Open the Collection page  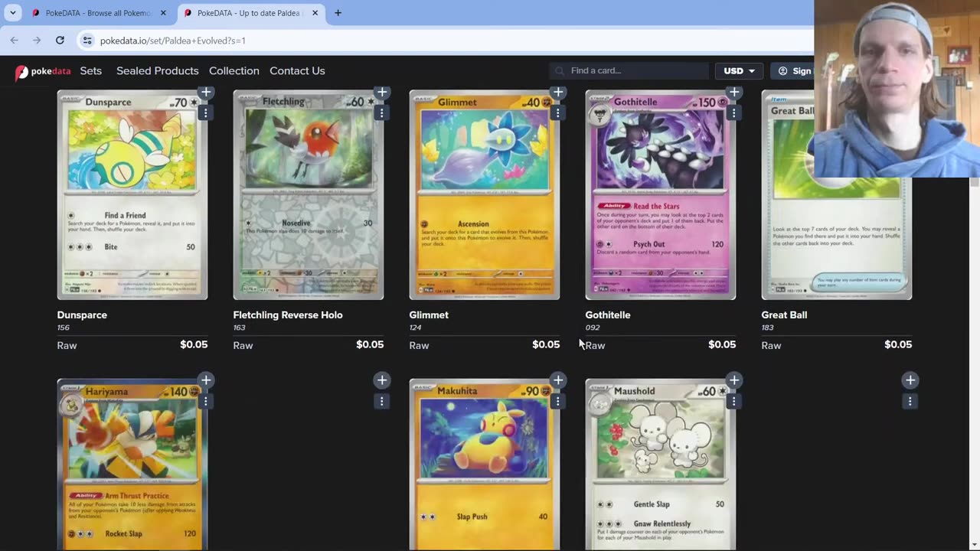[x=234, y=70]
